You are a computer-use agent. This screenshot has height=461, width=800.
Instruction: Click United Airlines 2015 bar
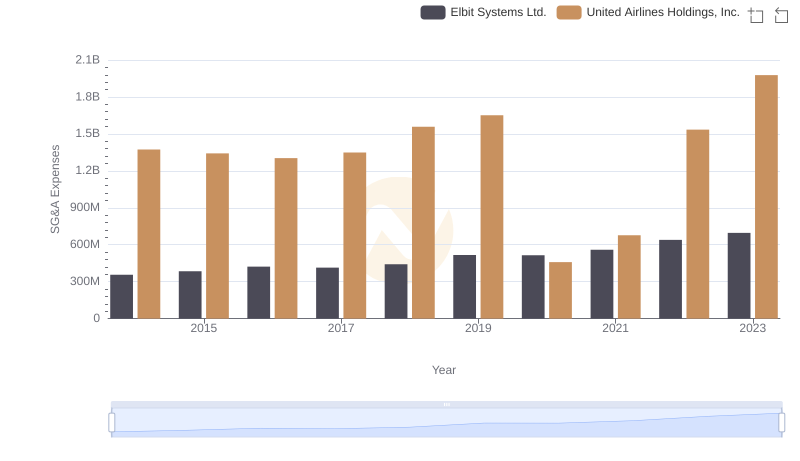click(217, 236)
